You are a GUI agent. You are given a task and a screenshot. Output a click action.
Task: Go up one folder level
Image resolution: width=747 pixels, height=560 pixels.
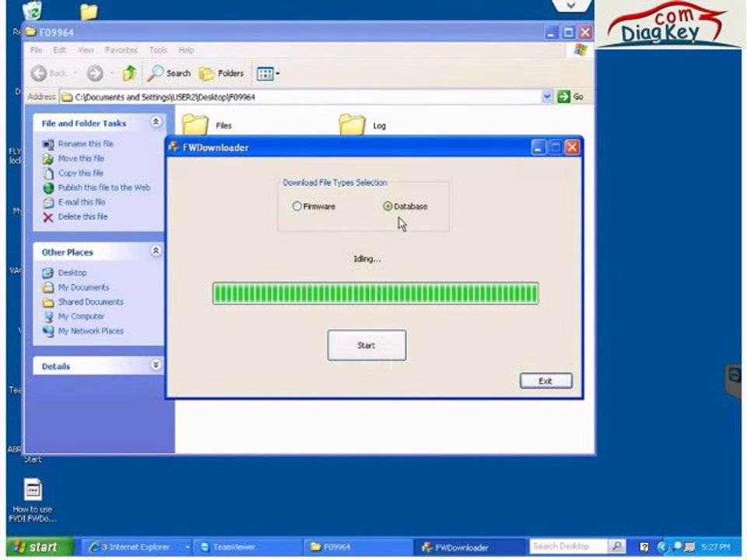click(129, 73)
